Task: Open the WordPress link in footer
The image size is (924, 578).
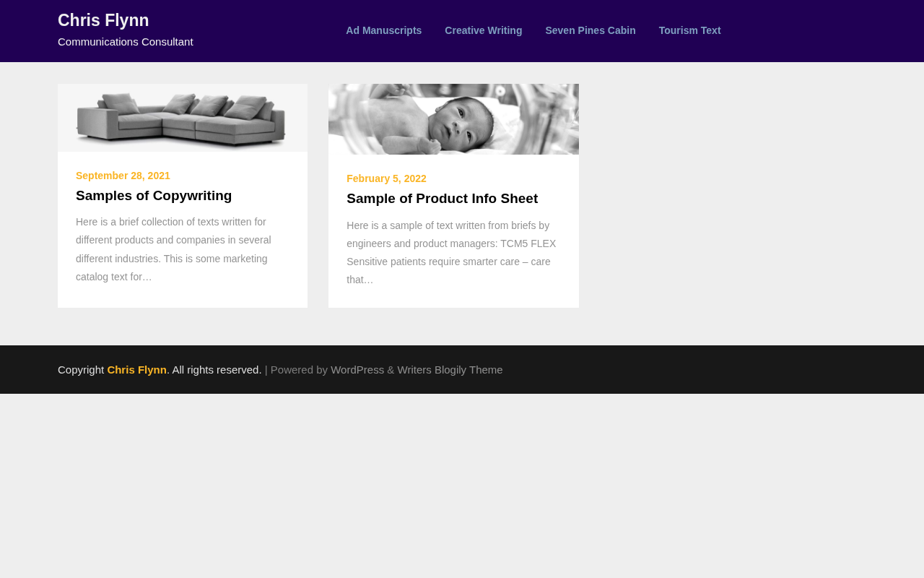Action: (357, 370)
